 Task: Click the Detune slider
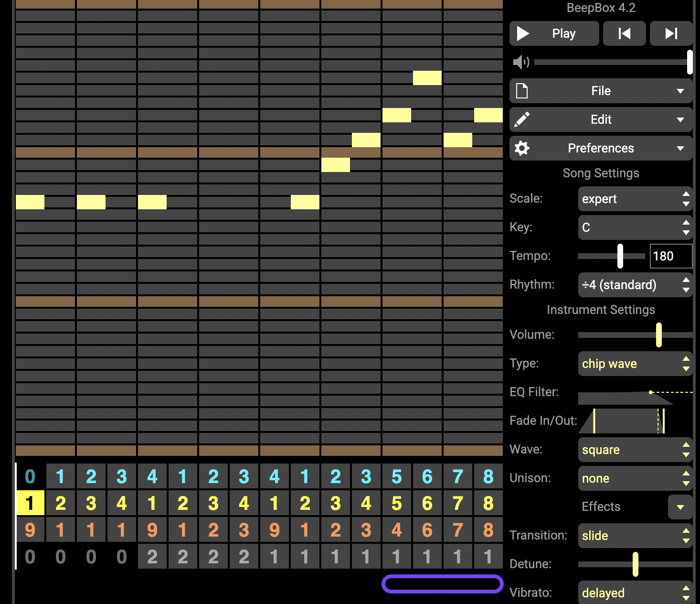(x=635, y=564)
